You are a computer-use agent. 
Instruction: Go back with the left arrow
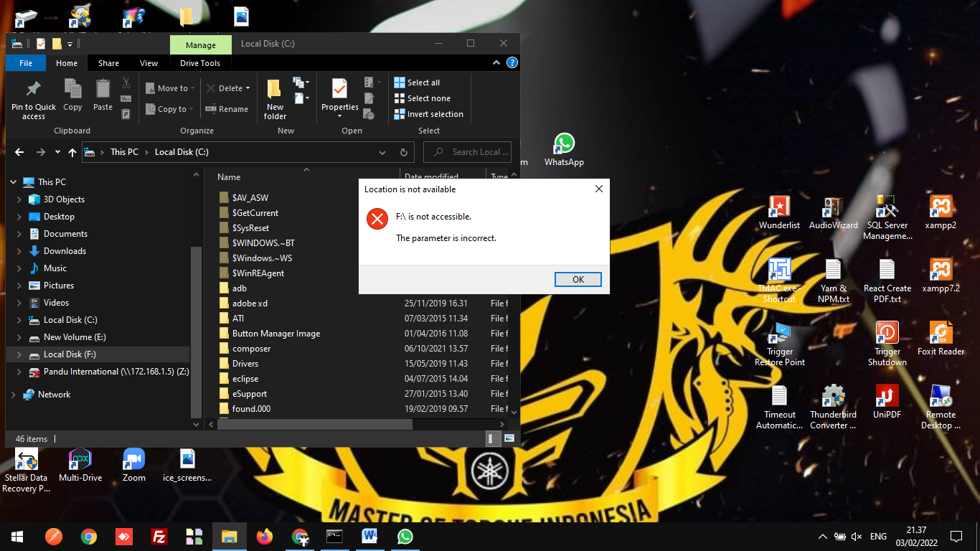tap(19, 152)
